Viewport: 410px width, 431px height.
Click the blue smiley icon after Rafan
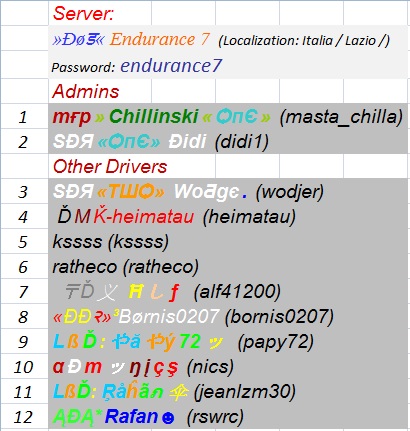[x=168, y=418]
